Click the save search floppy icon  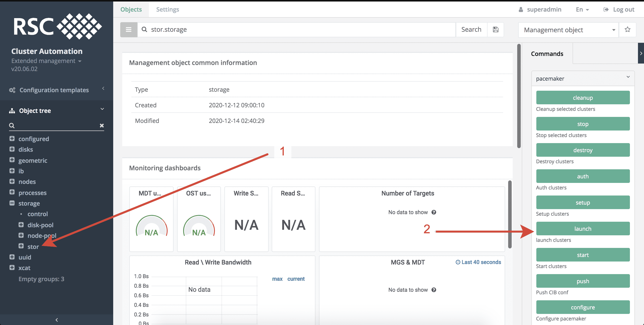click(x=495, y=29)
